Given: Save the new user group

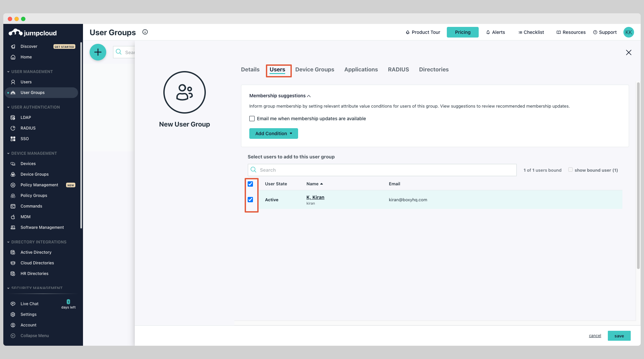Looking at the screenshot, I should coord(619,335).
